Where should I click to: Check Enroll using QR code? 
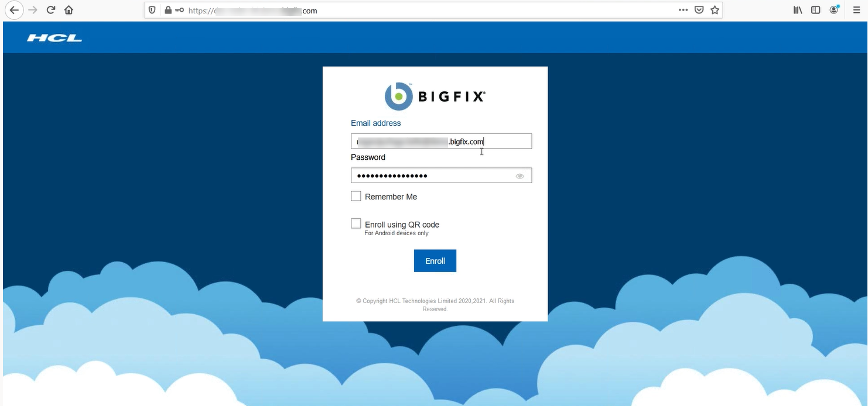(x=356, y=223)
